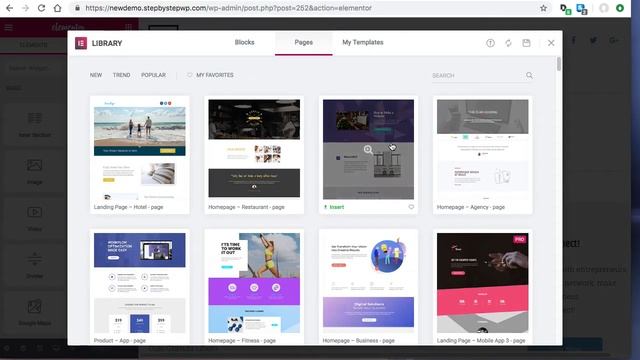Go back in browser history
Image resolution: width=640 pixels, height=360 pixels.
point(9,8)
